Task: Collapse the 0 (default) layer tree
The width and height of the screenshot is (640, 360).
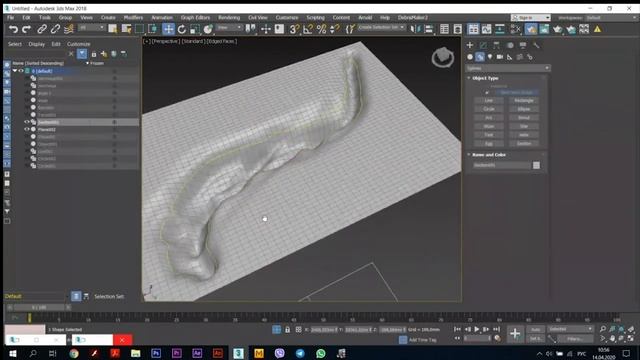Action: 15,71
